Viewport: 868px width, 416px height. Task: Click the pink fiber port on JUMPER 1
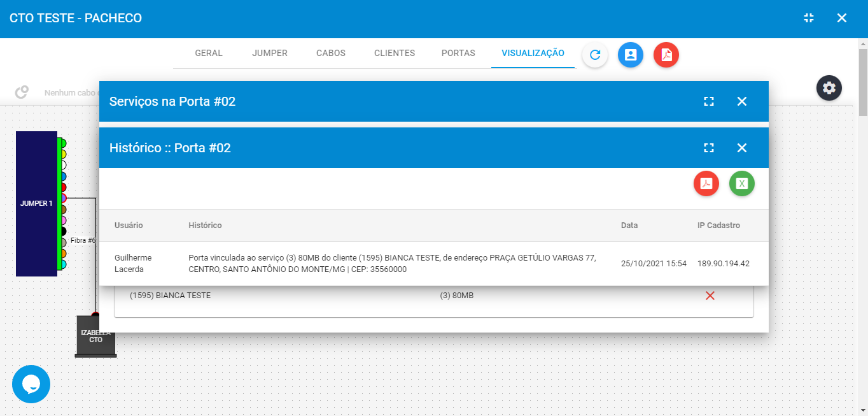point(62,220)
